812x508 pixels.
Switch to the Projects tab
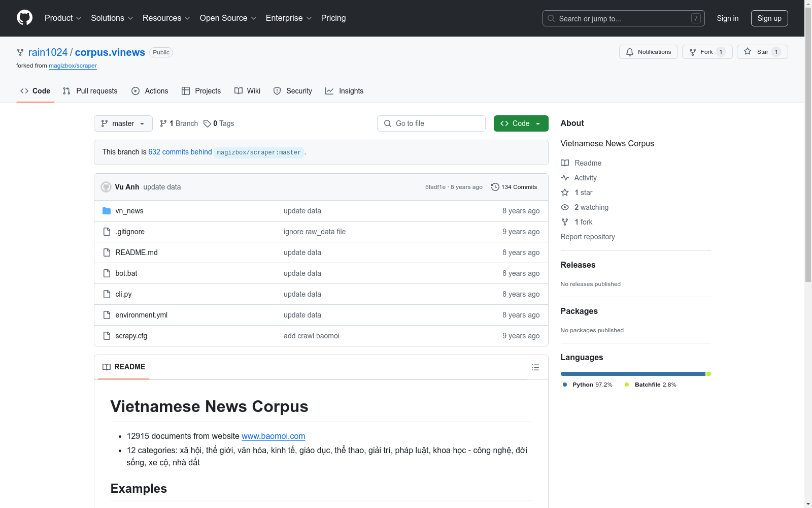click(201, 91)
